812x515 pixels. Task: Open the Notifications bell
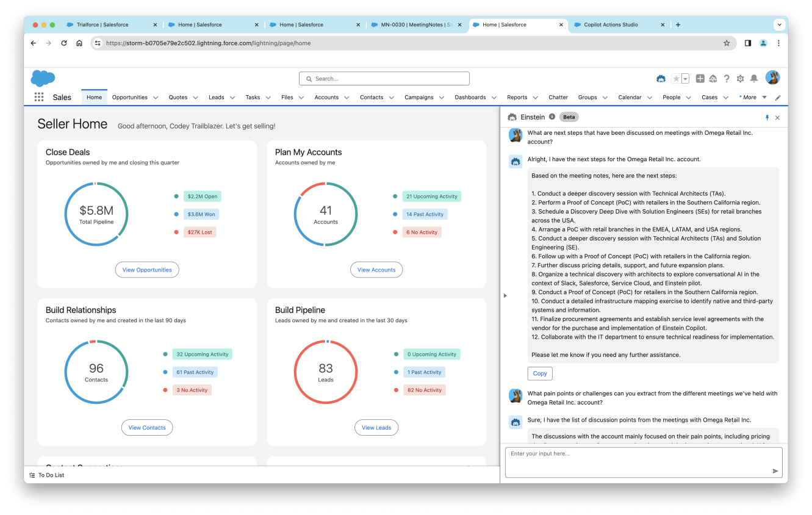pyautogui.click(x=754, y=79)
